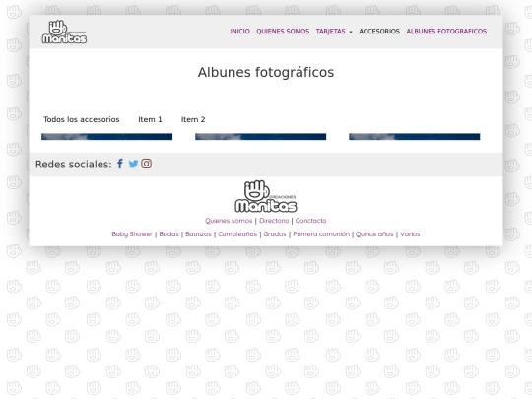
Task: Open the Directorio footer link
Action: 274,221
